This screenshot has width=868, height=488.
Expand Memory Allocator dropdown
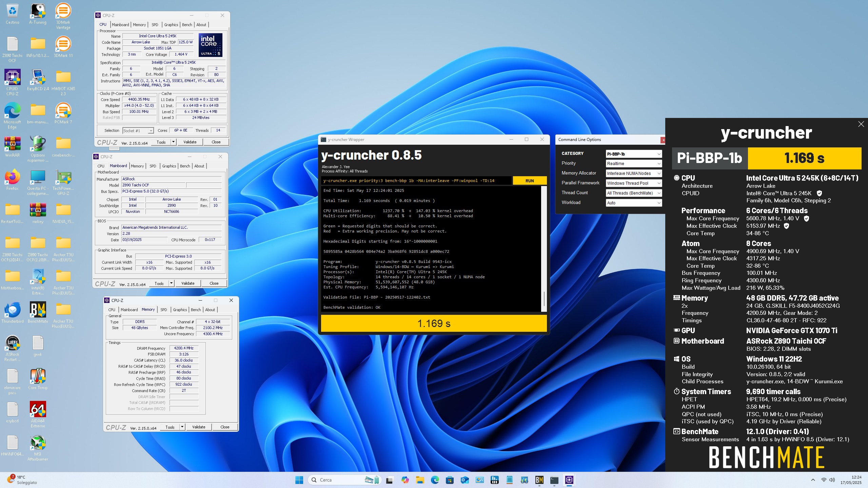click(x=633, y=173)
